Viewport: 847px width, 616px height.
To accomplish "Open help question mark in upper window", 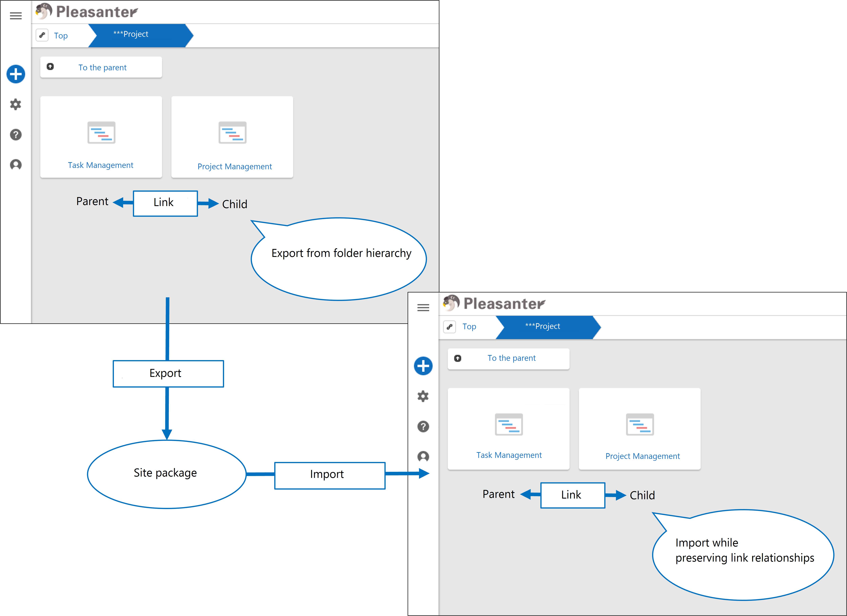I will coord(16,134).
